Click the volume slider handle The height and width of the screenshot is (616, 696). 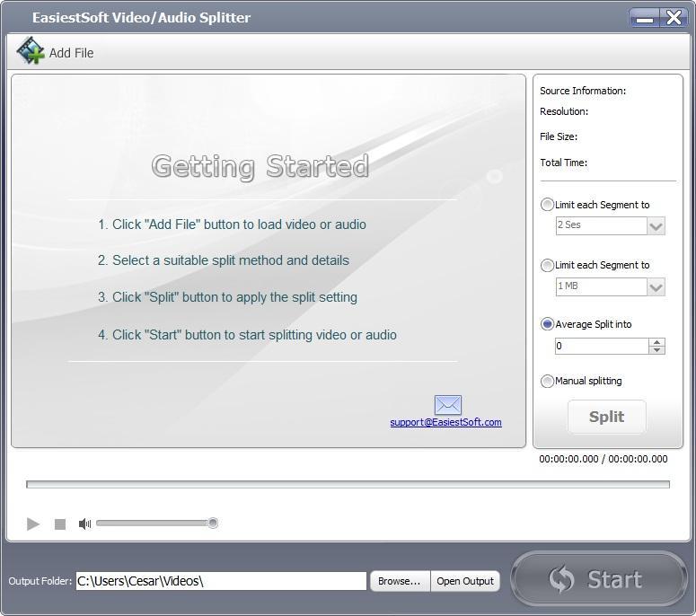pos(213,523)
